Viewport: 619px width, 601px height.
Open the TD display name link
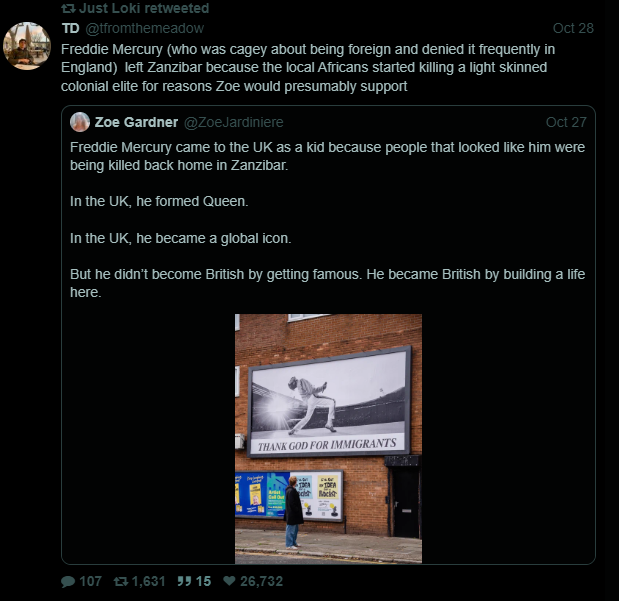pos(71,28)
